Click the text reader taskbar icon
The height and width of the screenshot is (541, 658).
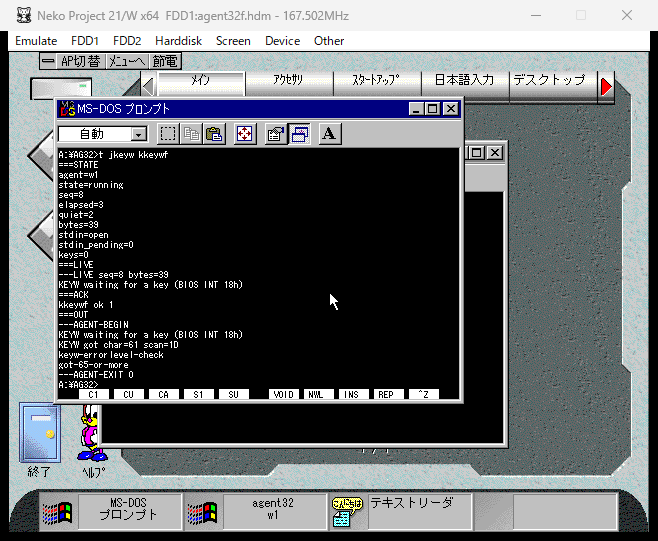[x=346, y=512]
